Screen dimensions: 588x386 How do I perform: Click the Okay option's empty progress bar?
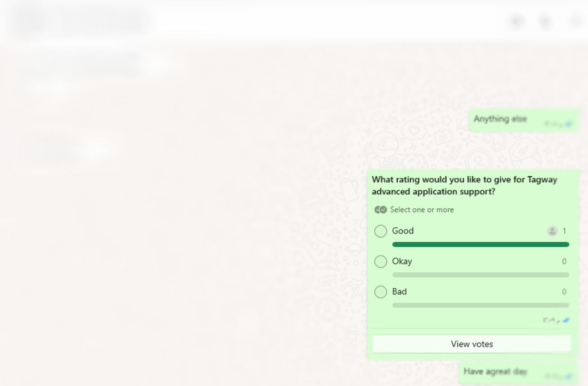point(481,275)
